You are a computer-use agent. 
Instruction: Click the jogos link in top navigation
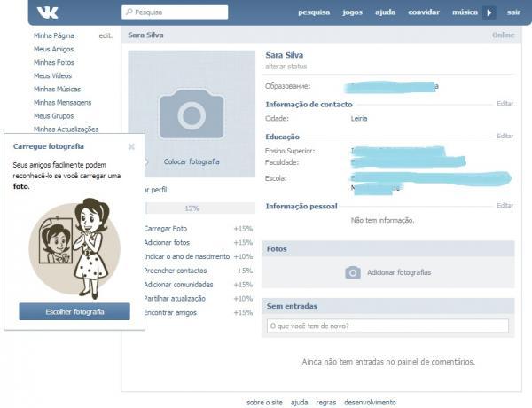[x=353, y=12]
